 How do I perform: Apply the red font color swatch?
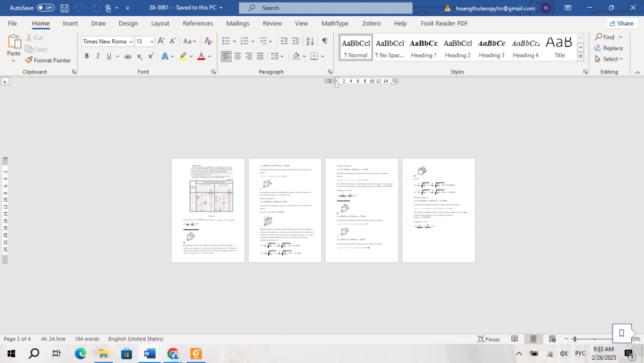(201, 57)
